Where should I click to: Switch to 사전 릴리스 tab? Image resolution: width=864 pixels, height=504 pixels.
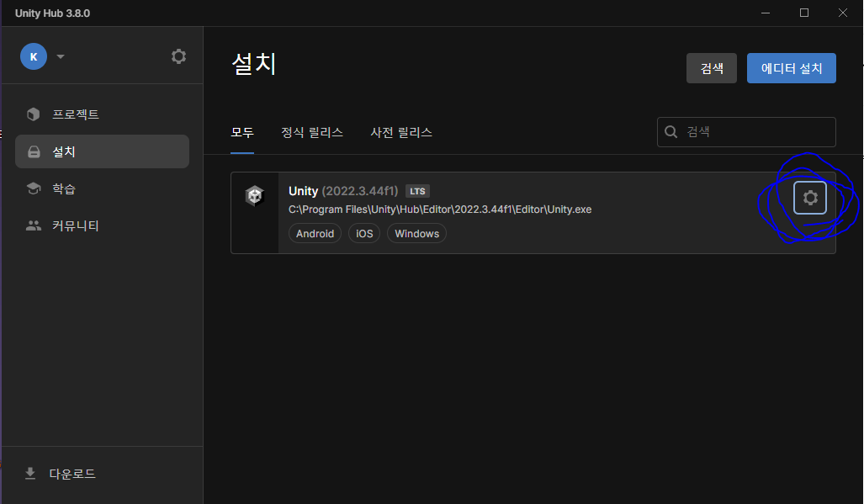[x=401, y=133]
